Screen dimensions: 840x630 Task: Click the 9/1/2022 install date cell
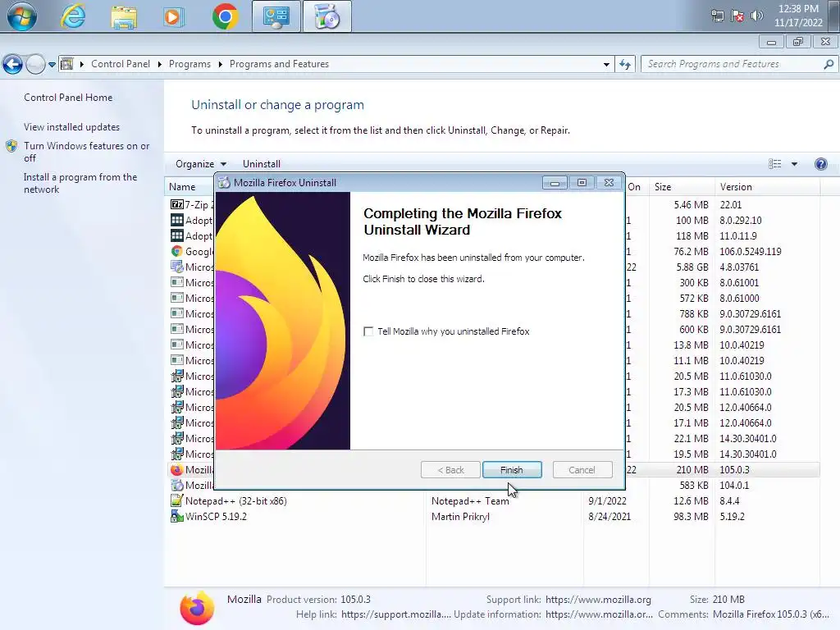pos(607,501)
